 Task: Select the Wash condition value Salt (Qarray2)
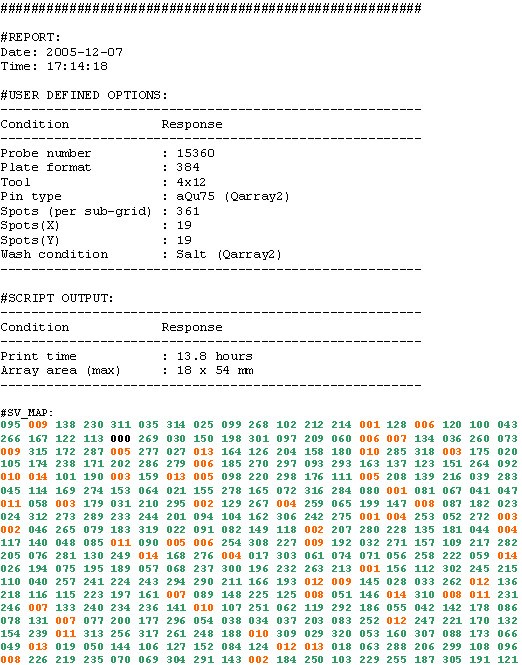[x=229, y=254]
